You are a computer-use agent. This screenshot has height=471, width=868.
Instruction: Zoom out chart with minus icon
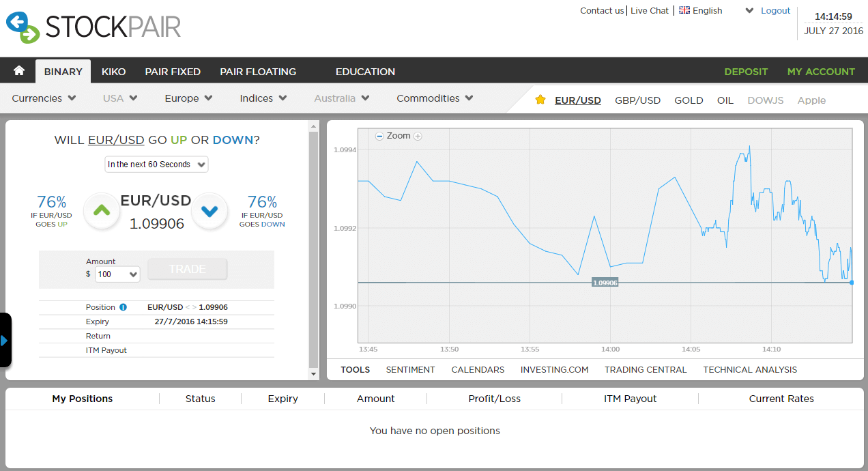tap(380, 136)
